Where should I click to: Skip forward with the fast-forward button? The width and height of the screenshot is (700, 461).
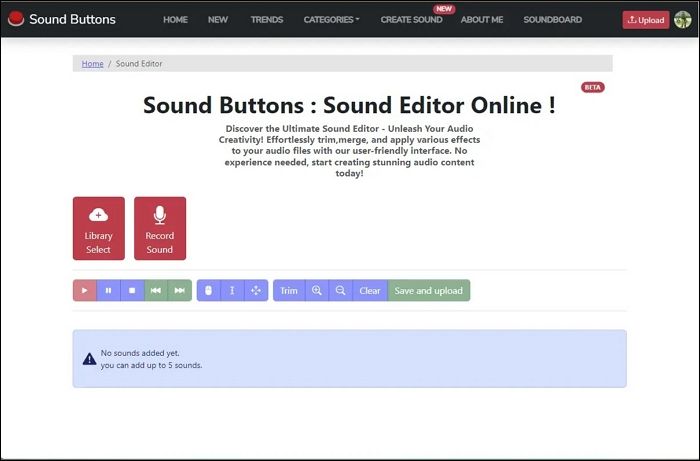(180, 291)
